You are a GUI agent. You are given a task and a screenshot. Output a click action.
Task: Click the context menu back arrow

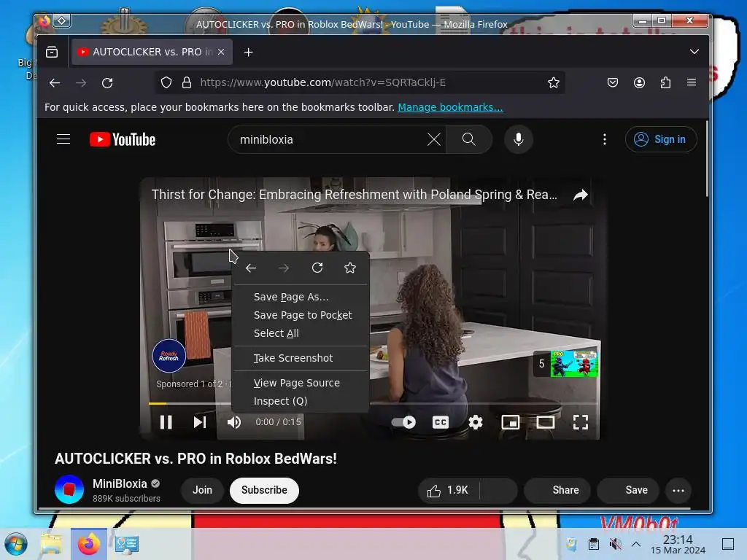251,268
